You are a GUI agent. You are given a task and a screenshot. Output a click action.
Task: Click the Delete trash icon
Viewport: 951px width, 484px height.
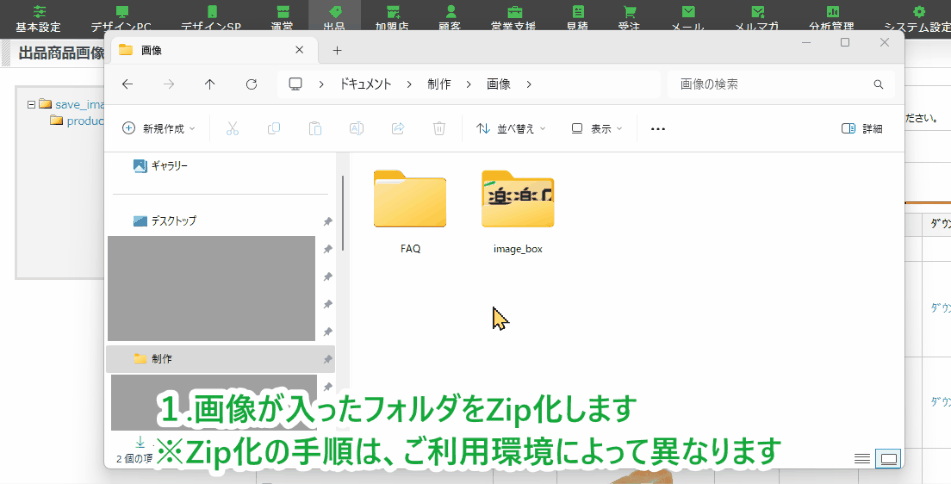[439, 129]
